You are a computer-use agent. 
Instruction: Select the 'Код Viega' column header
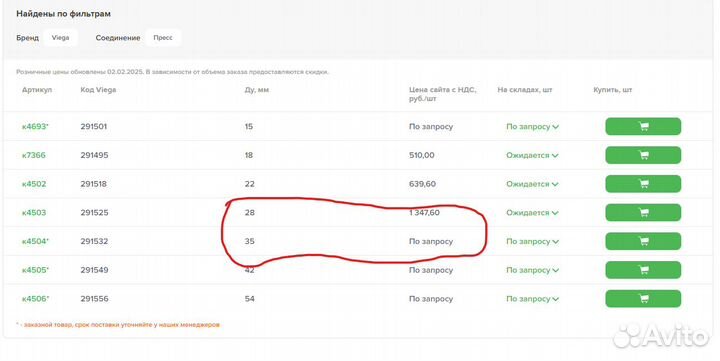pyautogui.click(x=98, y=90)
